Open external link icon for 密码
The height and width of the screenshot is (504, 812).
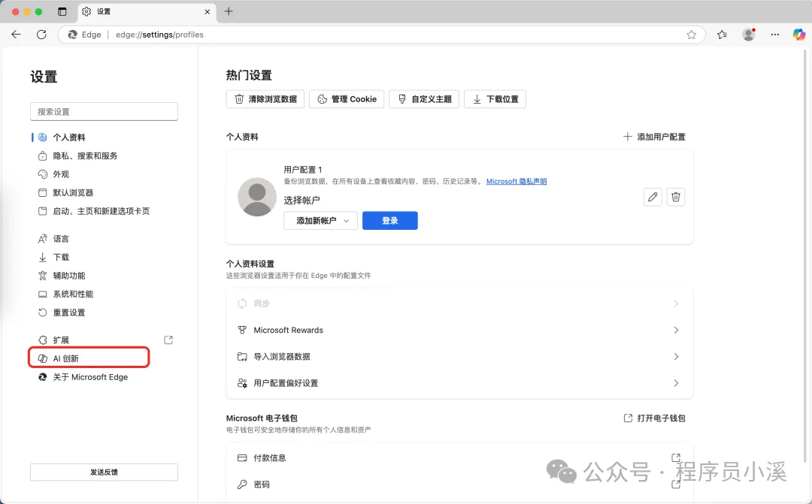676,484
